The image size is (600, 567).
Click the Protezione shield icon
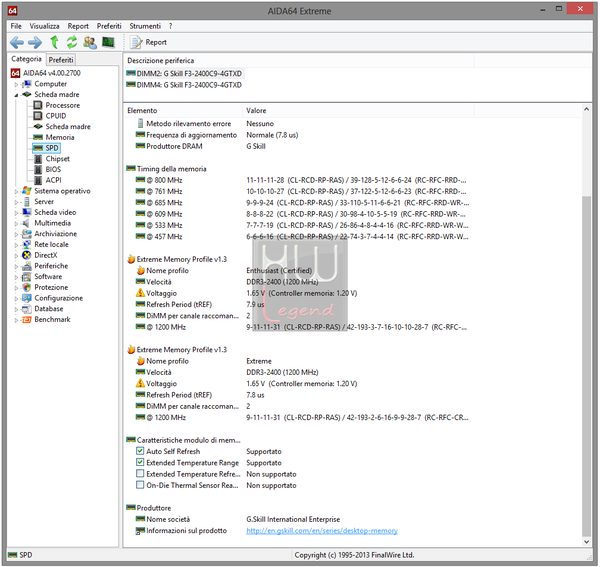click(26, 287)
